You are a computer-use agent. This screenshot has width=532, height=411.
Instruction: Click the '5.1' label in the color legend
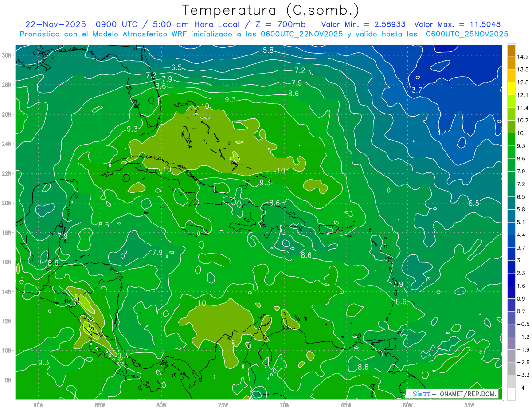(521, 222)
